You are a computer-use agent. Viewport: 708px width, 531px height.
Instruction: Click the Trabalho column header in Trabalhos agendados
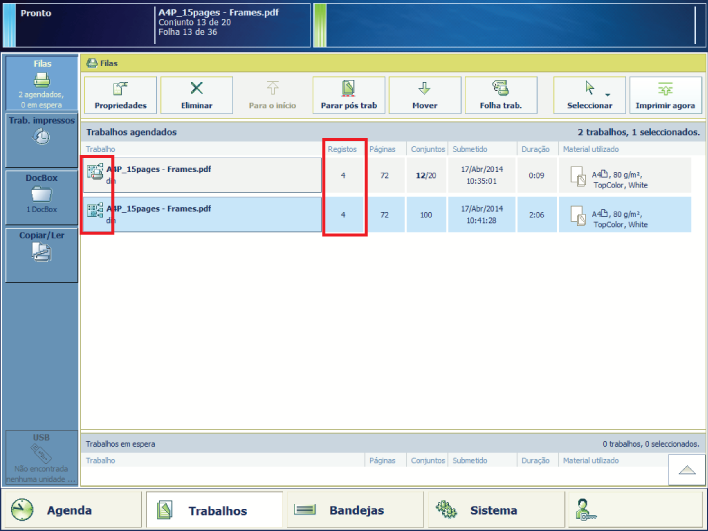coord(100,149)
